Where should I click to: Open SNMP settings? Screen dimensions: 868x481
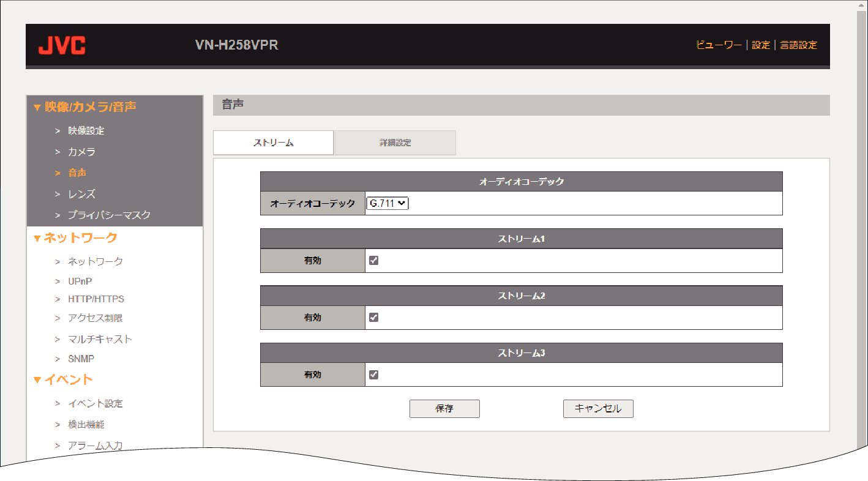click(81, 359)
